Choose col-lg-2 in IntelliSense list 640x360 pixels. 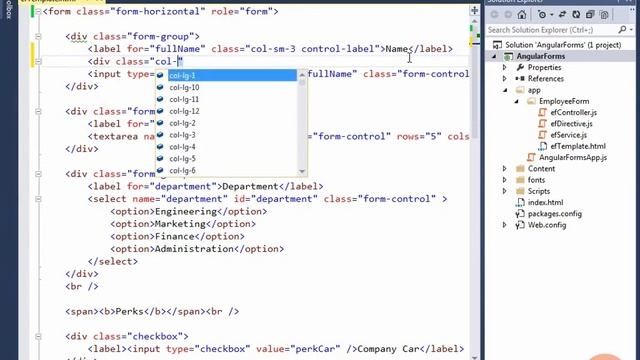tap(227, 123)
